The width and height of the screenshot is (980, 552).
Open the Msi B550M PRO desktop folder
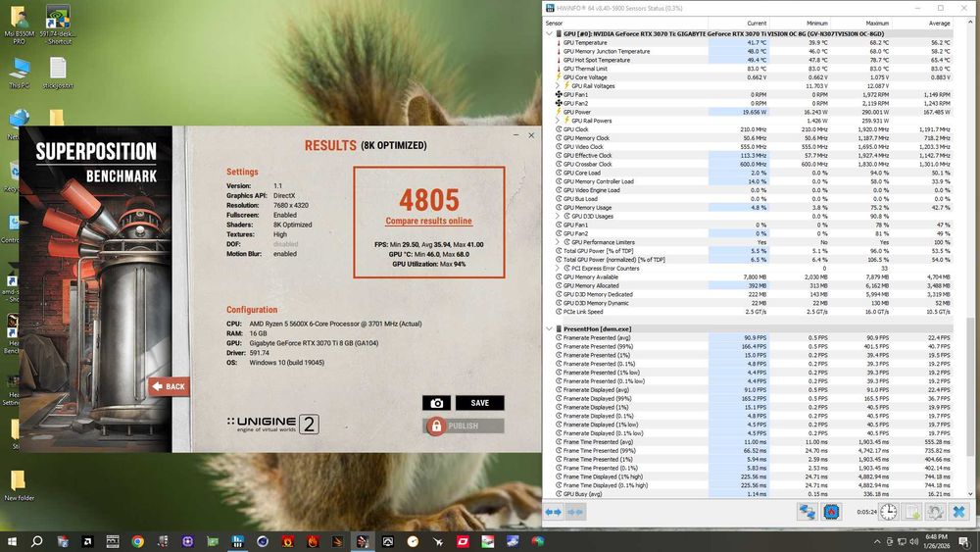pyautogui.click(x=20, y=25)
